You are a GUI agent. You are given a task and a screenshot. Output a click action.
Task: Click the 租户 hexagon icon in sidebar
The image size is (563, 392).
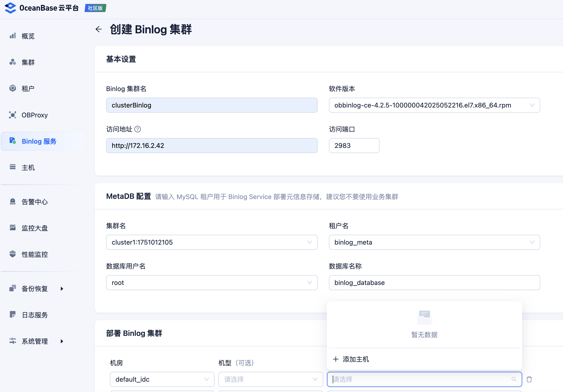click(13, 88)
